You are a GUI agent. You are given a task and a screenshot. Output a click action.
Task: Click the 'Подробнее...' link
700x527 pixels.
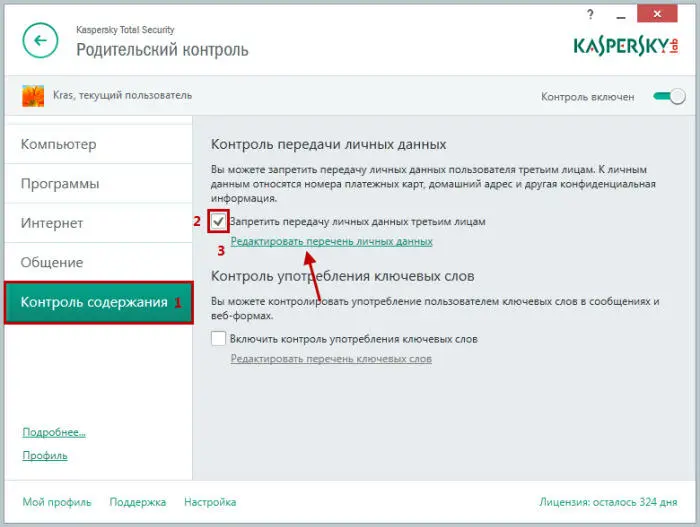(54, 432)
